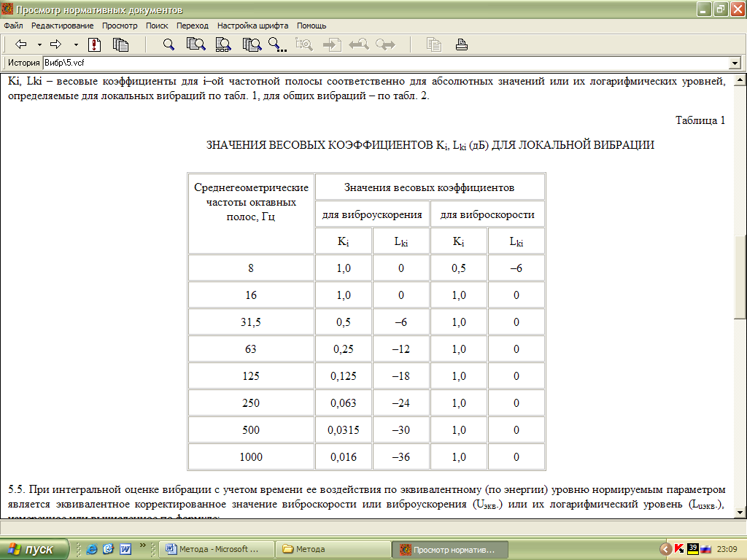Click the tray icon labeled 39
747x560 pixels.
[693, 550]
